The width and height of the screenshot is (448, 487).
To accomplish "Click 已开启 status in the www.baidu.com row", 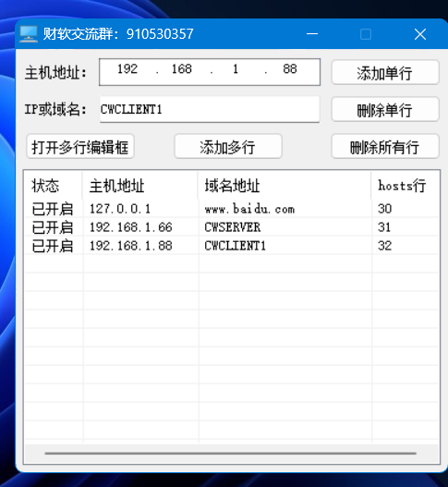I will (x=53, y=209).
